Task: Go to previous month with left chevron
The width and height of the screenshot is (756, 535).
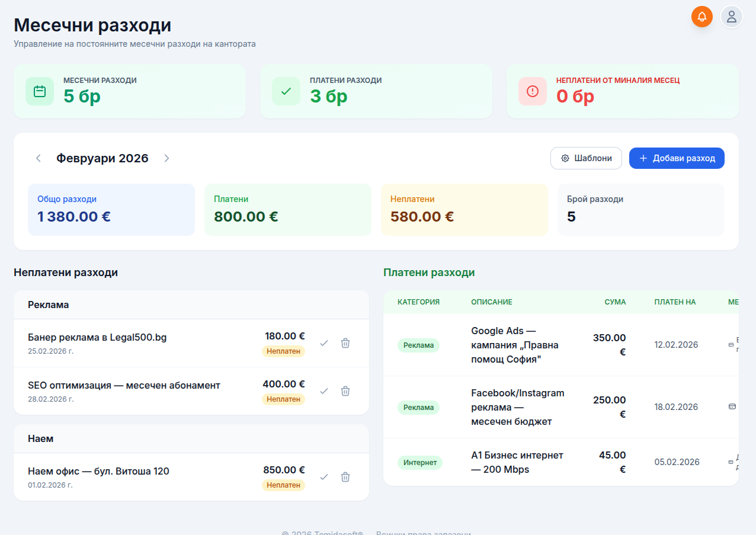Action: tap(39, 158)
